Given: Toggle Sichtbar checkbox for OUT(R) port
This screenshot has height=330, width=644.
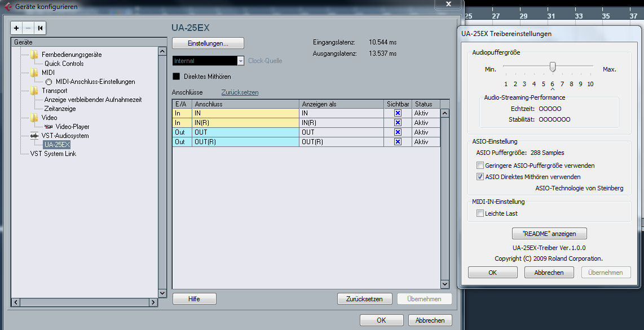Looking at the screenshot, I should tap(398, 142).
